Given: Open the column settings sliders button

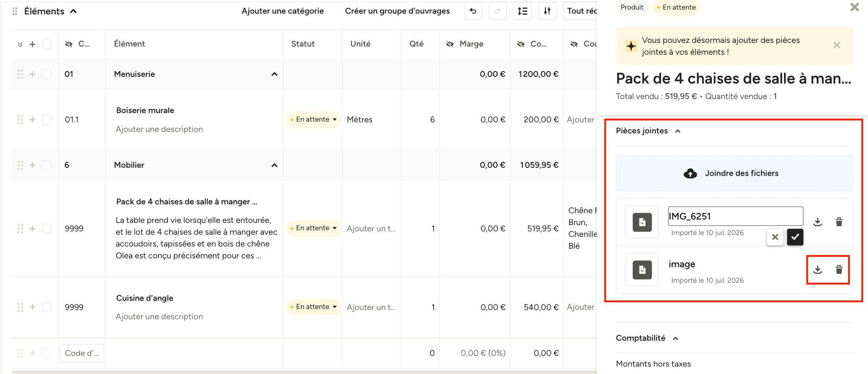Looking at the screenshot, I should [547, 11].
